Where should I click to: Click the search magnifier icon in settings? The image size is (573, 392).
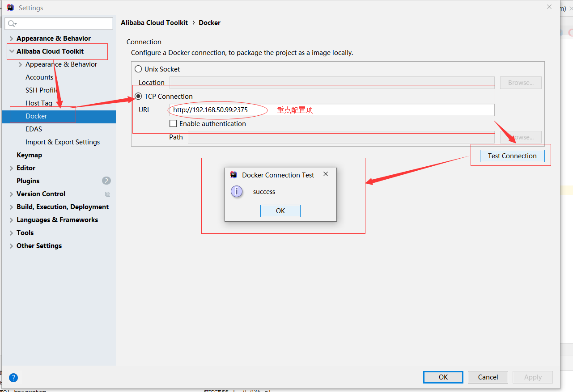tap(12, 24)
